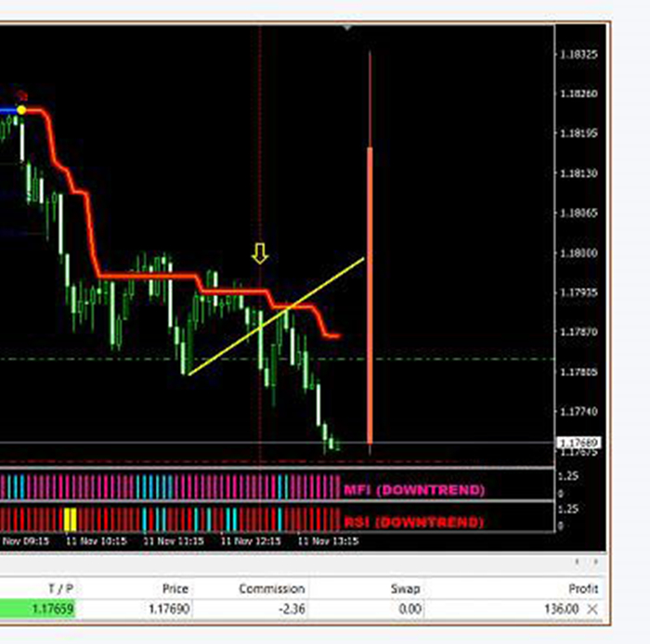Sort trades by the T / P column
Screen dimensions: 650x644
[60, 589]
